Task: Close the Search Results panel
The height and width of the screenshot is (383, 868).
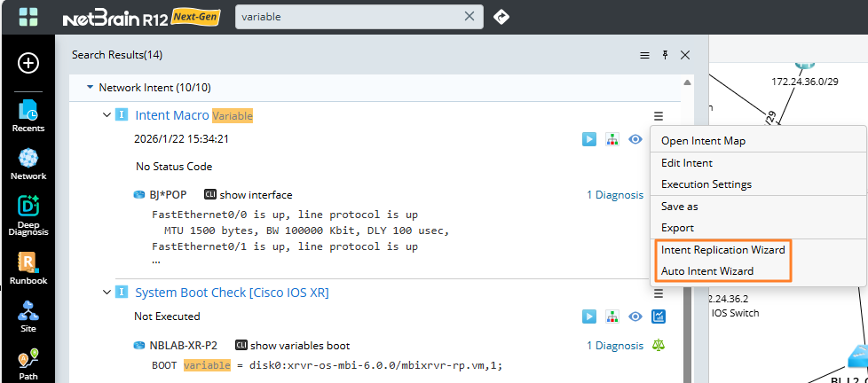Action: [x=685, y=55]
